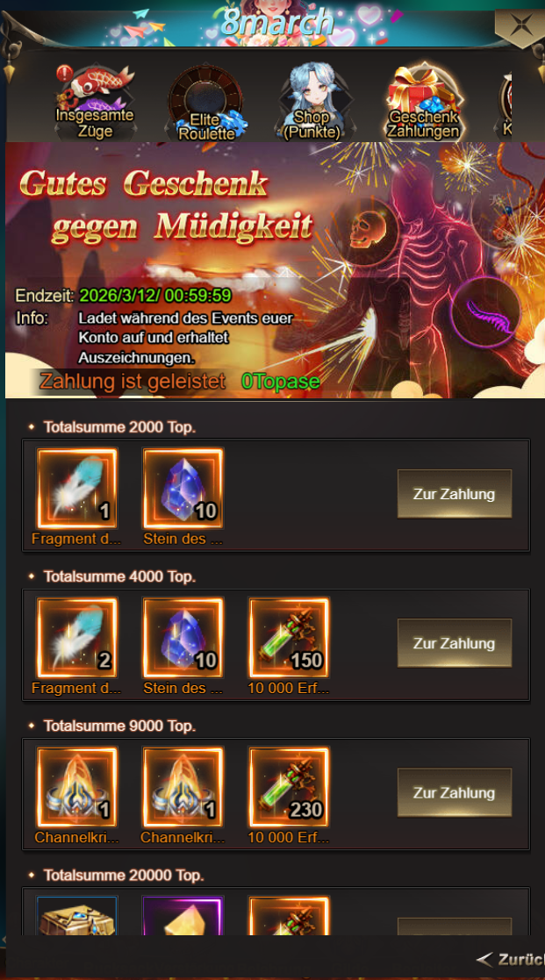545x980 pixels.
Task: Select golden chest icon in 20000 tier
Action: click(x=77, y=916)
